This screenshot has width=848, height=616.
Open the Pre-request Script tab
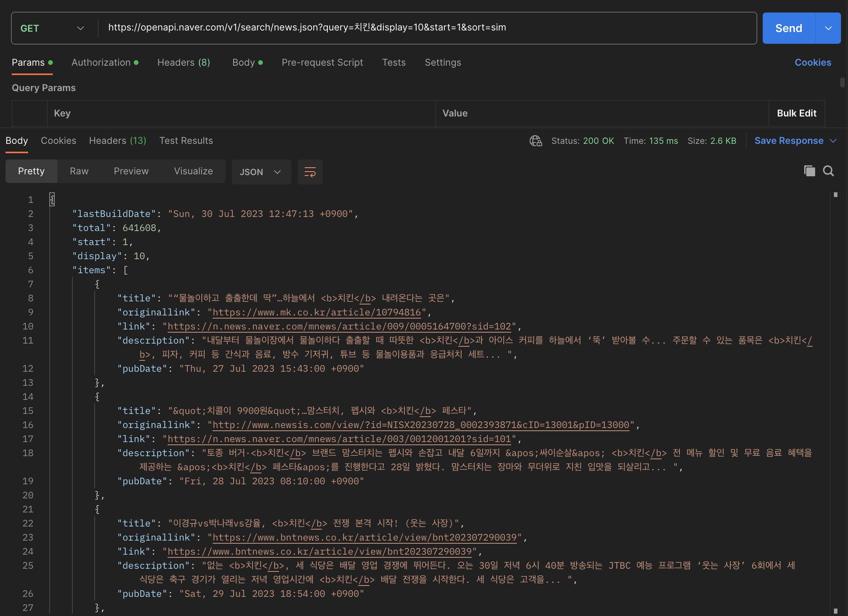point(322,63)
